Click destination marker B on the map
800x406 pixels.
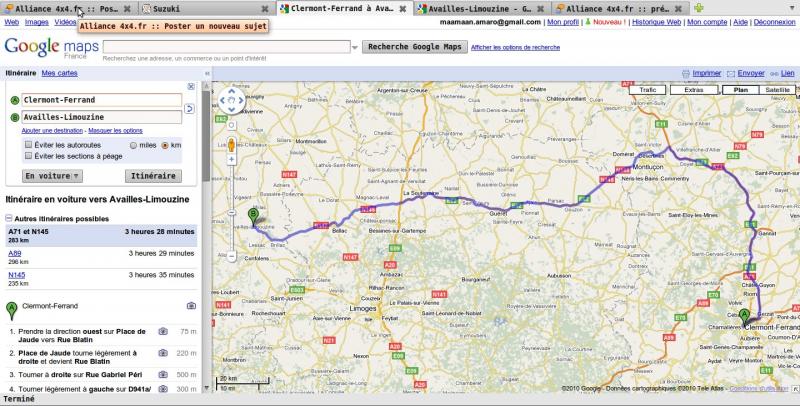pos(253,217)
